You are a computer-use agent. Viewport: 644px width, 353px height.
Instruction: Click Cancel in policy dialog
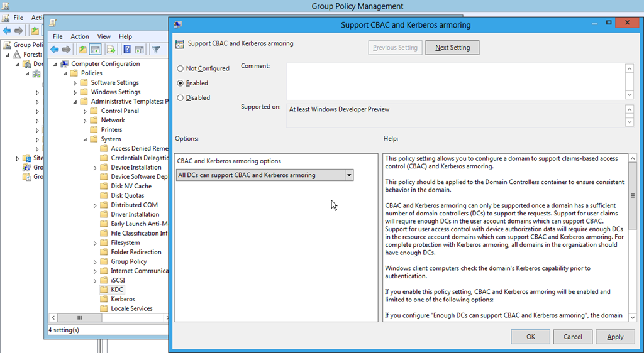[x=572, y=337]
